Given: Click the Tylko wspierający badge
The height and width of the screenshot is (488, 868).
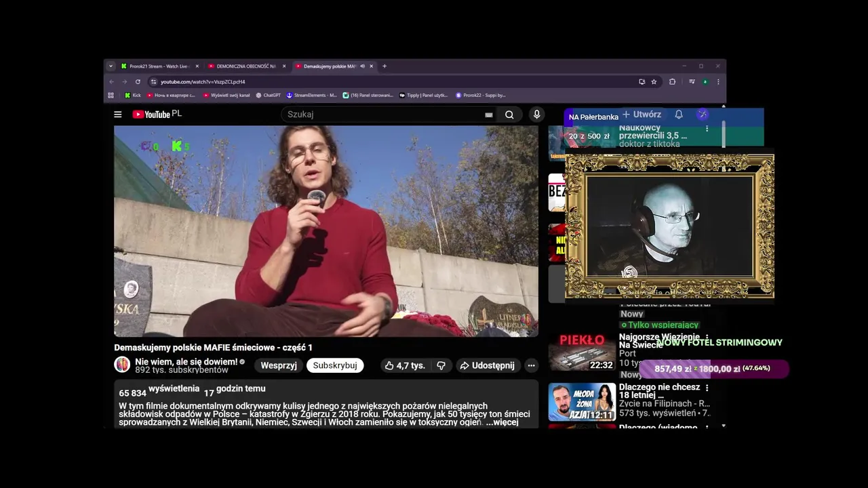Looking at the screenshot, I should [660, 325].
